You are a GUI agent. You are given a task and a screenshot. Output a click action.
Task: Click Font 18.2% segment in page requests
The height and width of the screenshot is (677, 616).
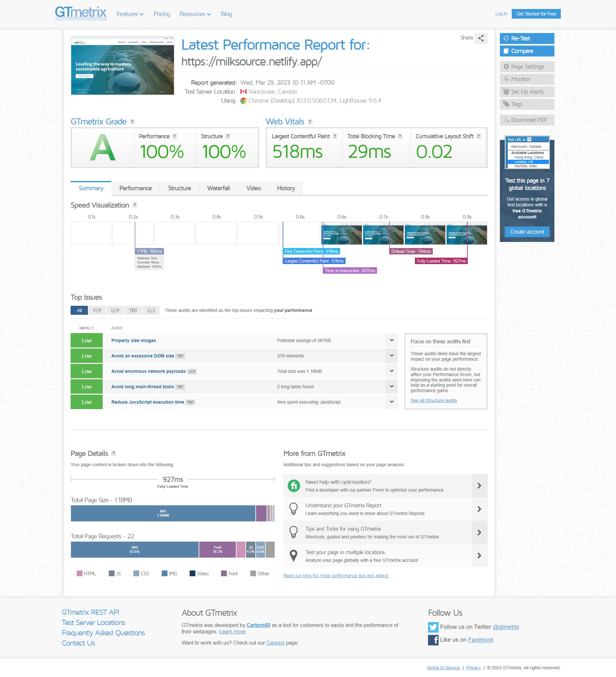217,549
